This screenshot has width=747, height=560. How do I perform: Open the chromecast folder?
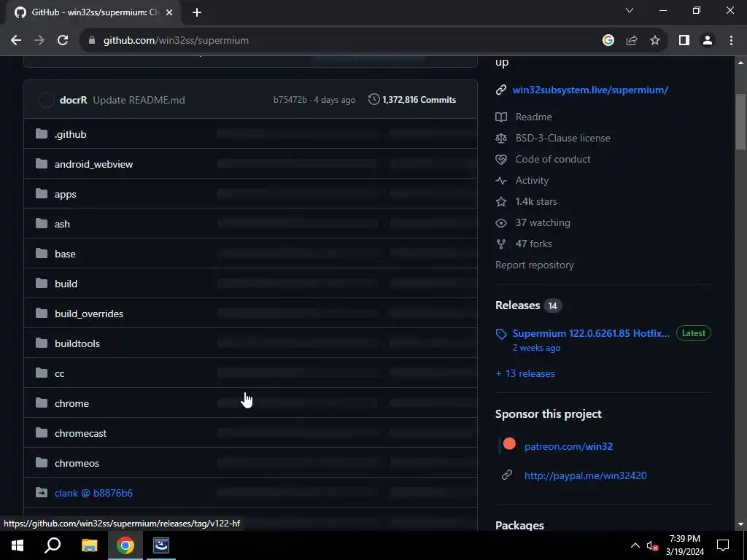point(80,433)
